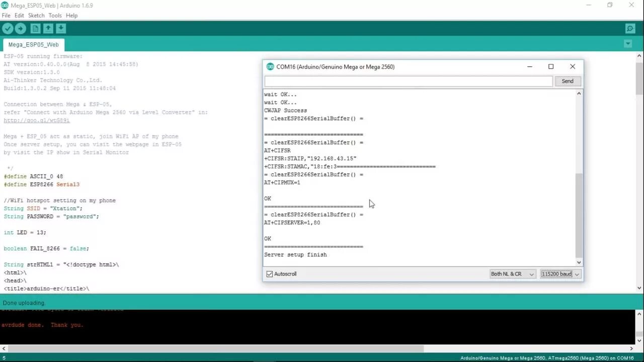This screenshot has height=362, width=644.
Task: Click the 'String SSID = "Xtation";' code line
Action: 43,209
